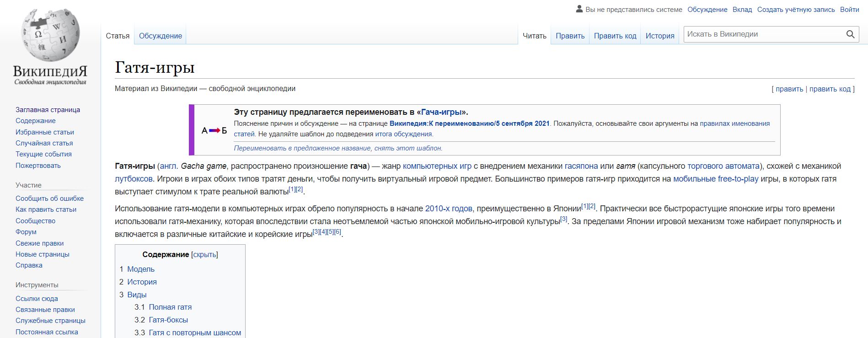Jump to subsection 3.3 Гатя с повторным шансом

click(195, 333)
